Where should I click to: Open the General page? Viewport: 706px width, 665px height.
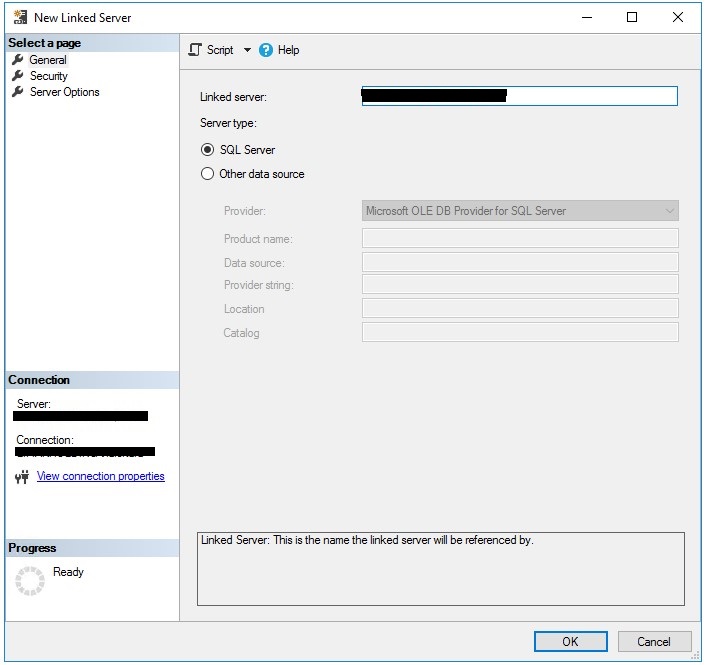48,60
